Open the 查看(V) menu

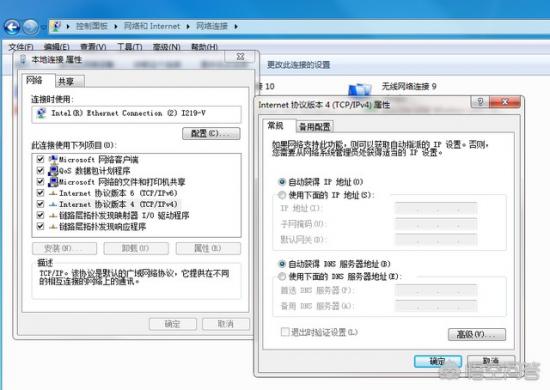tap(93, 47)
